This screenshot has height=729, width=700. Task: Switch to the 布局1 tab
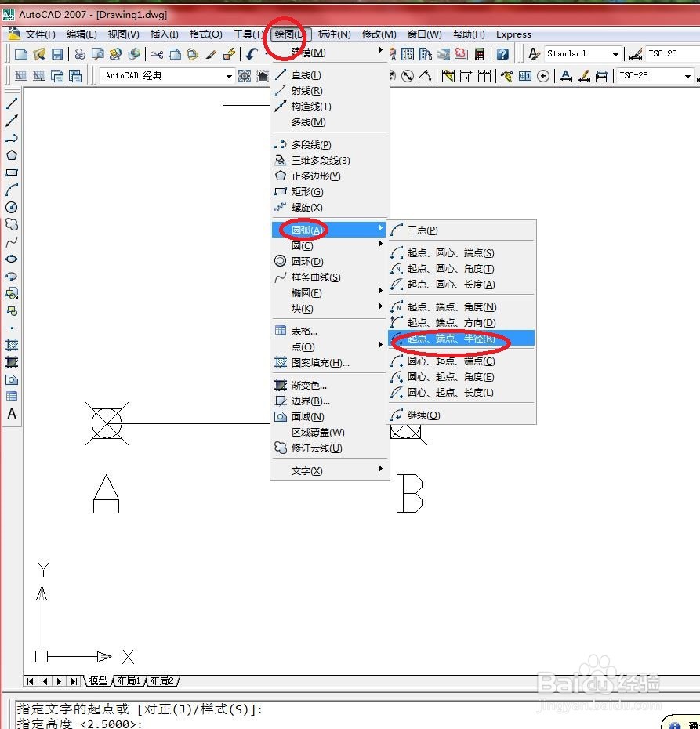129,680
